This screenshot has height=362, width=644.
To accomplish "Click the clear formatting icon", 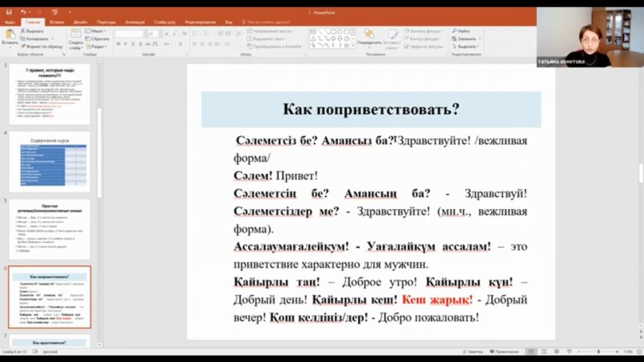I will click(x=184, y=34).
